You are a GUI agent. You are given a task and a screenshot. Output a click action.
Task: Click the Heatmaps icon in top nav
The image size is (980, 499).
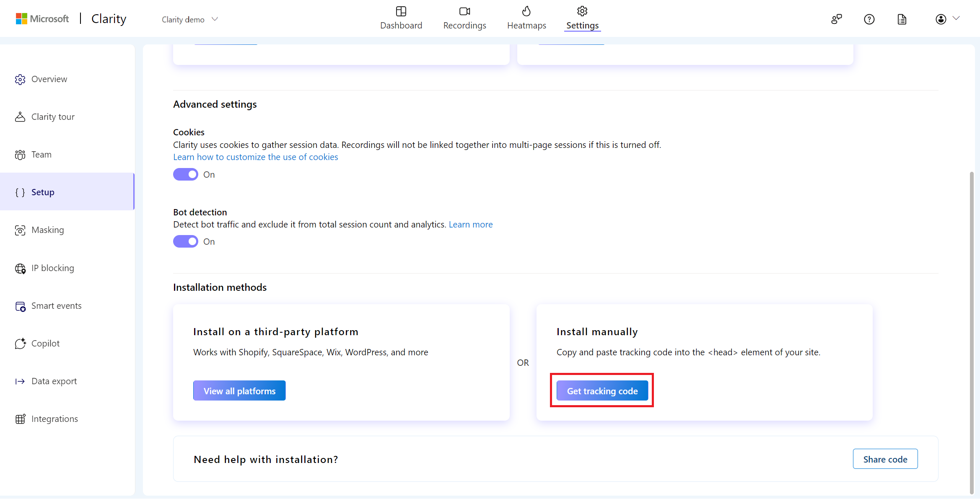tap(526, 11)
